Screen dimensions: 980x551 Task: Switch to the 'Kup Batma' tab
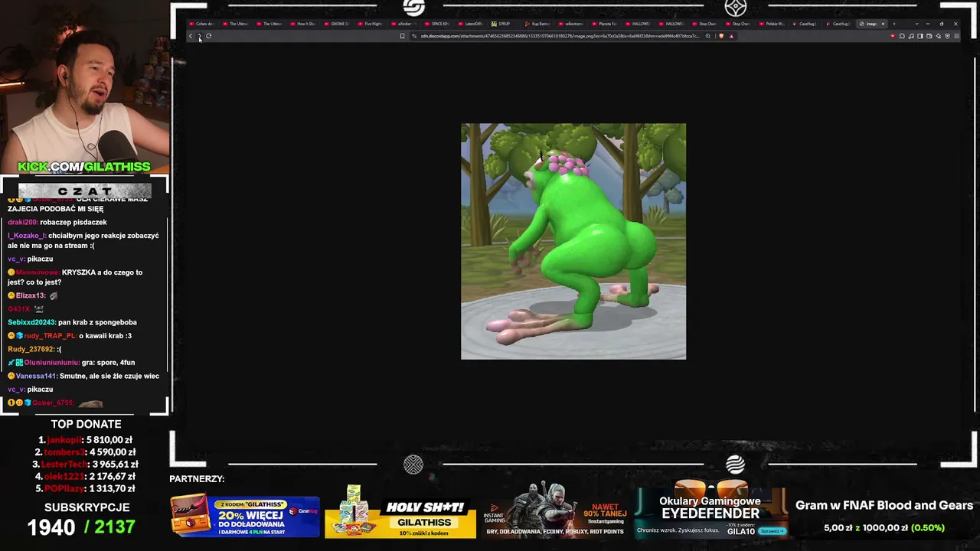[540, 24]
